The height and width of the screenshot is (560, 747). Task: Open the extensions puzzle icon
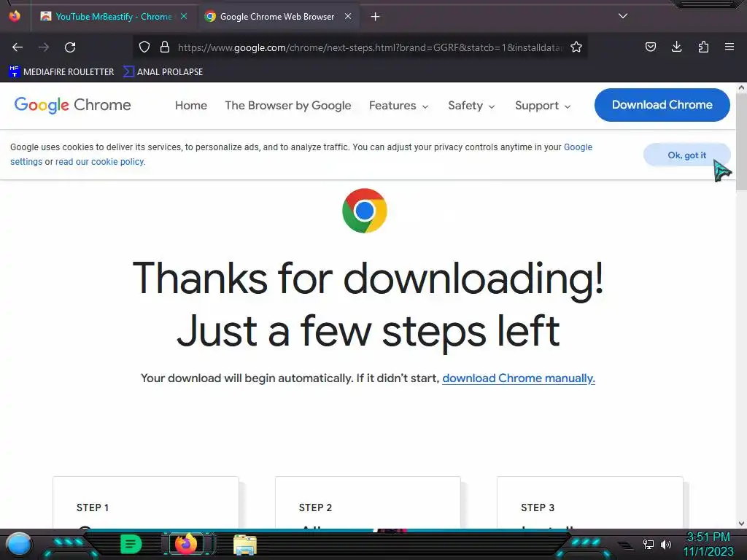703,47
